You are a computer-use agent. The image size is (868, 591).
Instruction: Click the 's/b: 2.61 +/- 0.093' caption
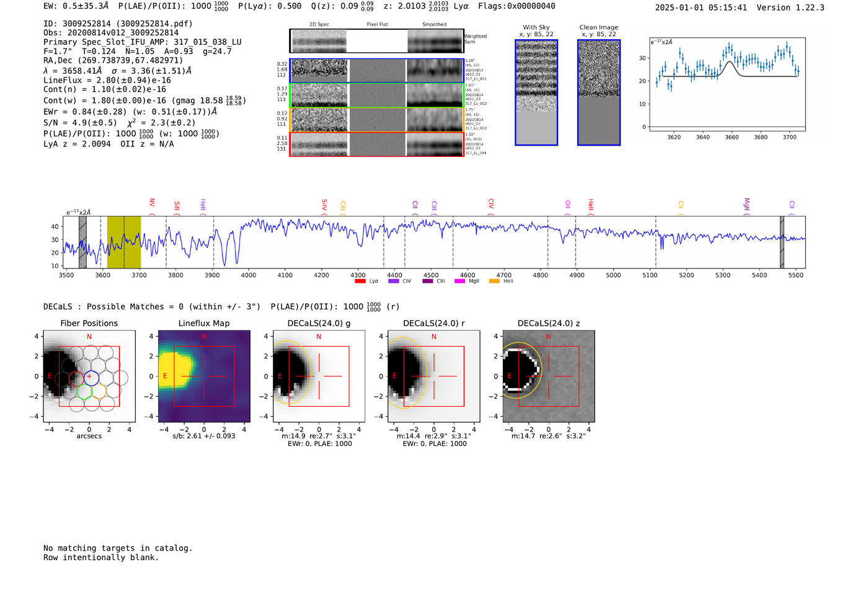(204, 436)
